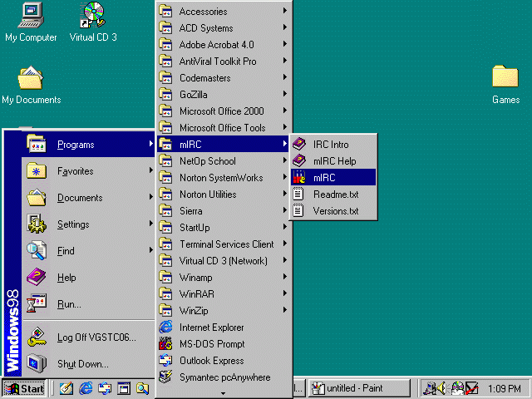Open the GoZilla program group

pos(224,94)
